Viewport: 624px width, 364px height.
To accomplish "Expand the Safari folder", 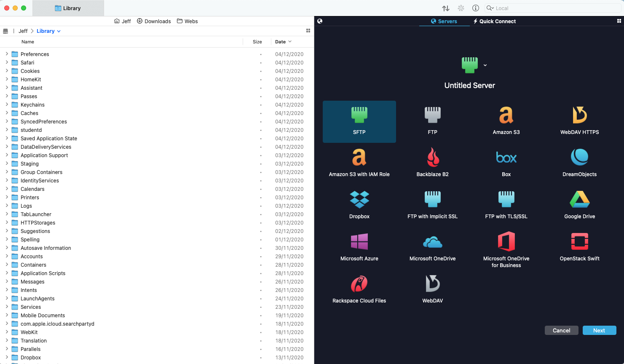I will click(x=7, y=62).
